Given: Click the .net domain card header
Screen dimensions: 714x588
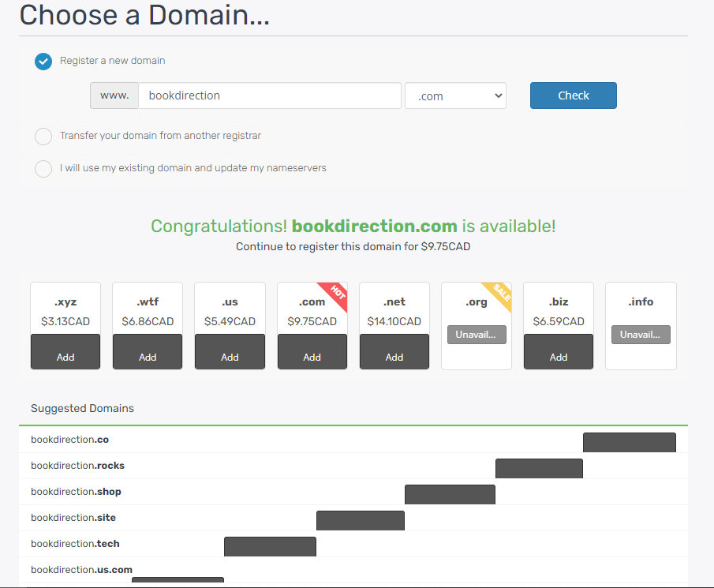Looking at the screenshot, I should pos(394,301).
